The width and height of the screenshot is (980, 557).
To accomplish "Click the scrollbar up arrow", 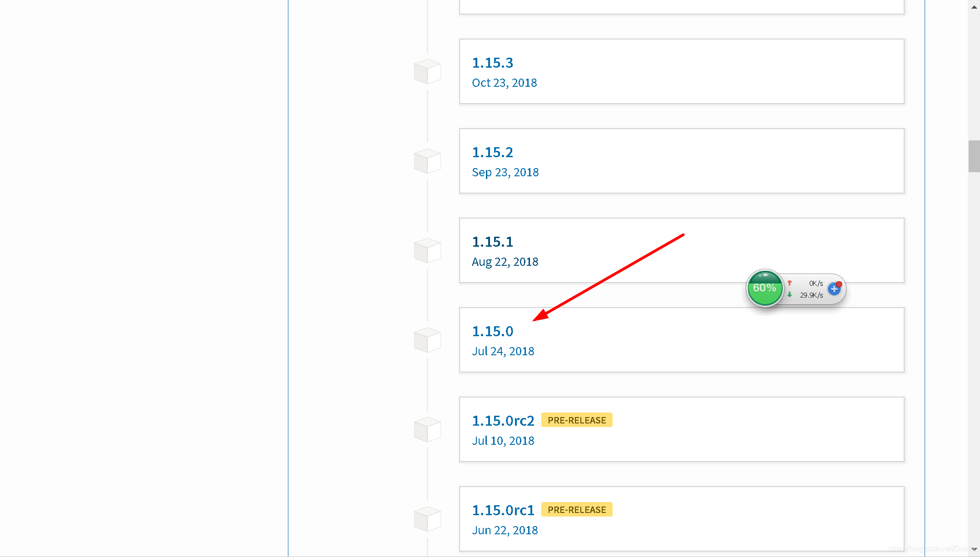I will 974,7.
